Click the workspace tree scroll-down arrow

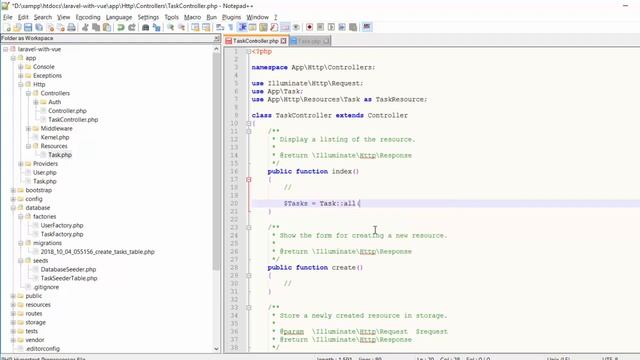(x=216, y=349)
